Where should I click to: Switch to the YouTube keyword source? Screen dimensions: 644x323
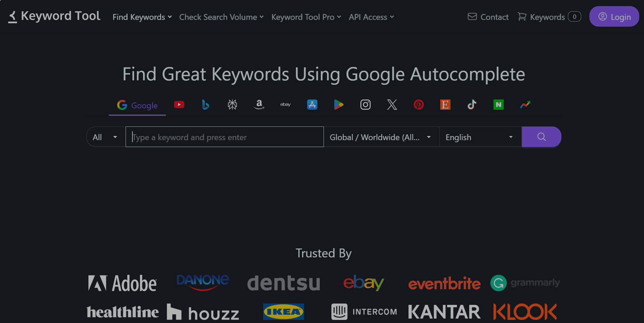179,105
